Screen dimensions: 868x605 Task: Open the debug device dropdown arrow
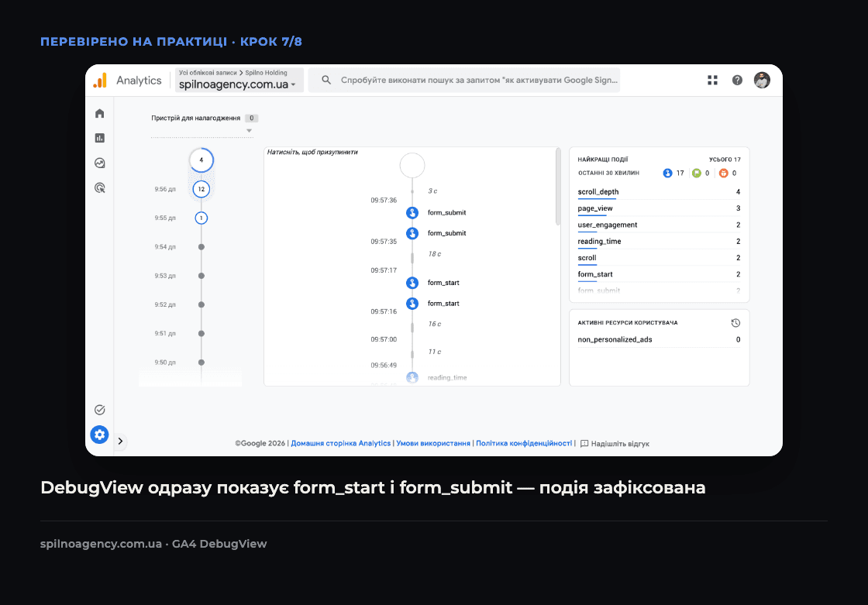point(249,131)
